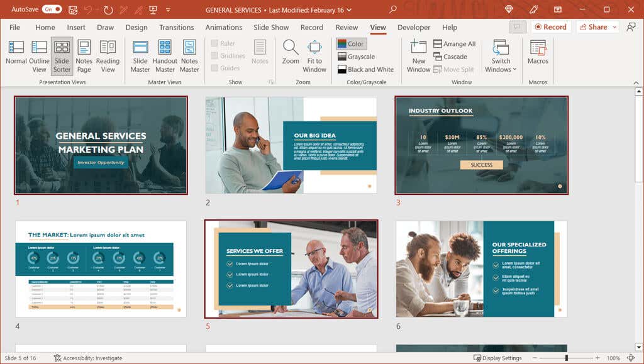
Task: Select Reading View
Action: coord(109,55)
